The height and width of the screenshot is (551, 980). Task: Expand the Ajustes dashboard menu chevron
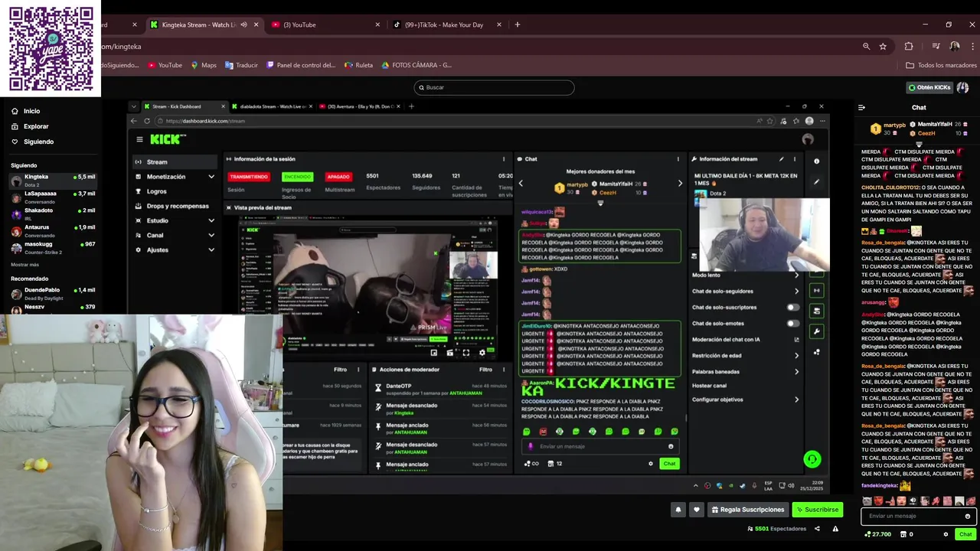click(211, 249)
